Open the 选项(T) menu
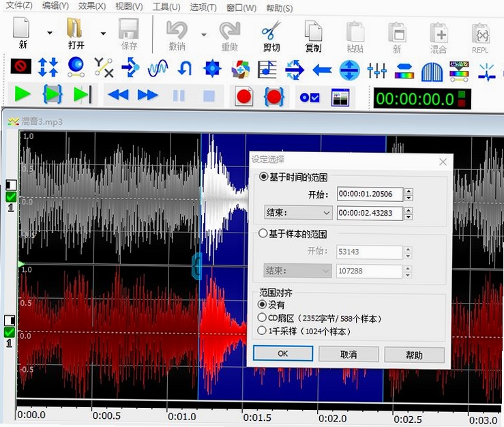The image size is (504, 427). 203,8
